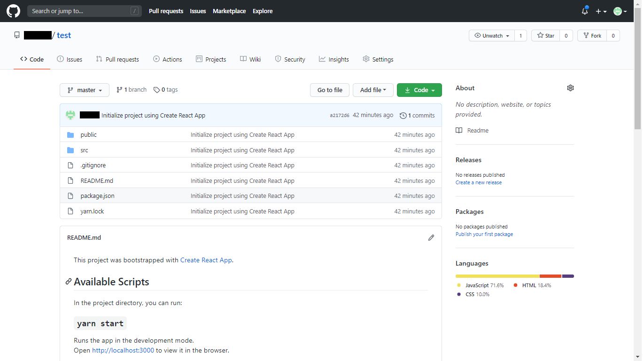The height and width of the screenshot is (361, 644).
Task: Open Create React App link in README
Action: (x=206, y=260)
